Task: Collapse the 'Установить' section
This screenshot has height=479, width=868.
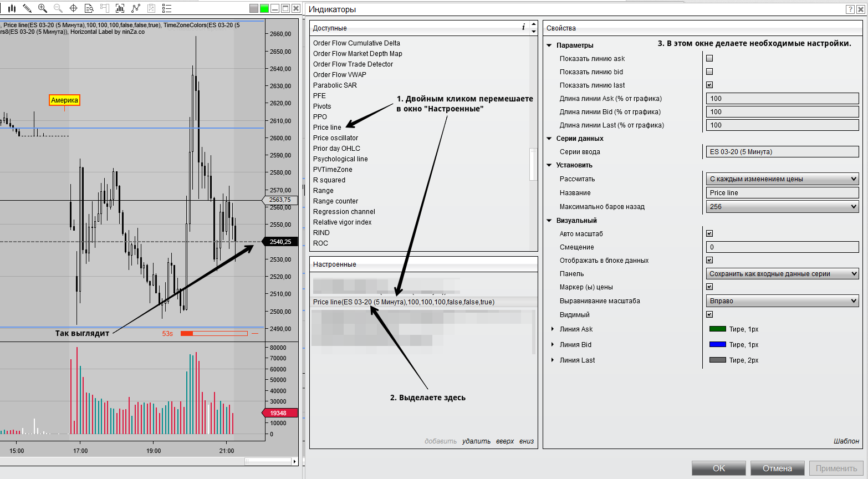Action: (x=549, y=165)
